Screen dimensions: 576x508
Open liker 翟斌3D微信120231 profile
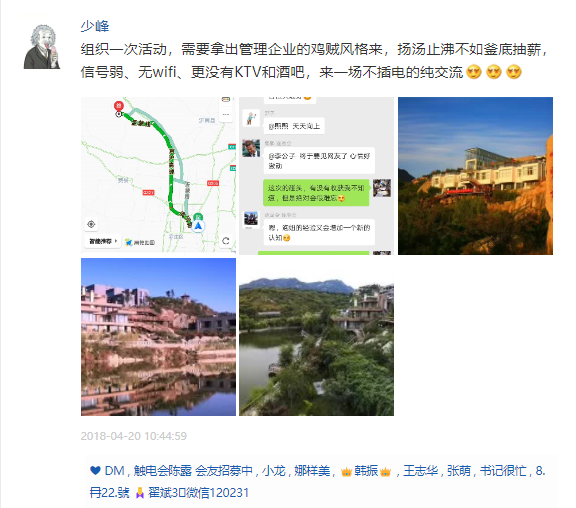[x=198, y=493]
